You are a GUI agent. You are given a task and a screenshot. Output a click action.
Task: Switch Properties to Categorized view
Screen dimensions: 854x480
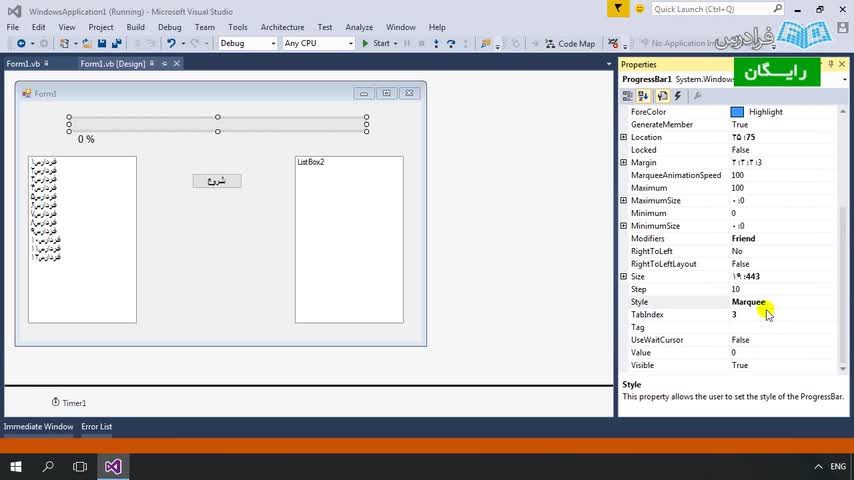tap(627, 96)
